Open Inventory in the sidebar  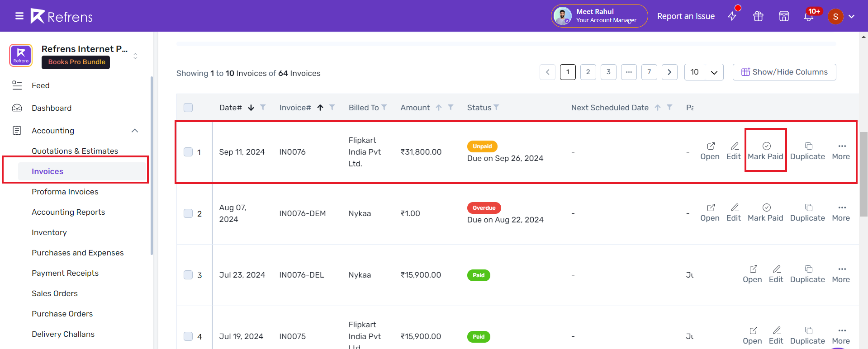tap(49, 232)
